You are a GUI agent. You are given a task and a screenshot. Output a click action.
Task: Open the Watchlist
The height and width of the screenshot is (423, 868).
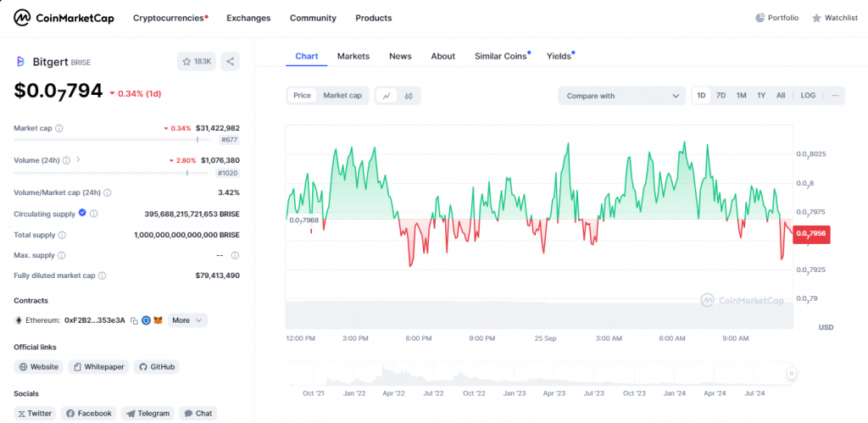(x=835, y=18)
